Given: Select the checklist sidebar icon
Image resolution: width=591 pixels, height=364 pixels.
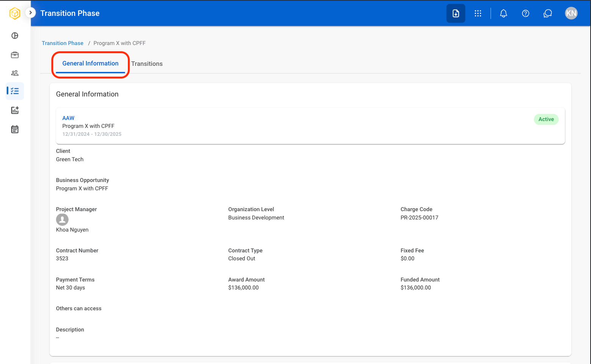Looking at the screenshot, I should coord(15,91).
